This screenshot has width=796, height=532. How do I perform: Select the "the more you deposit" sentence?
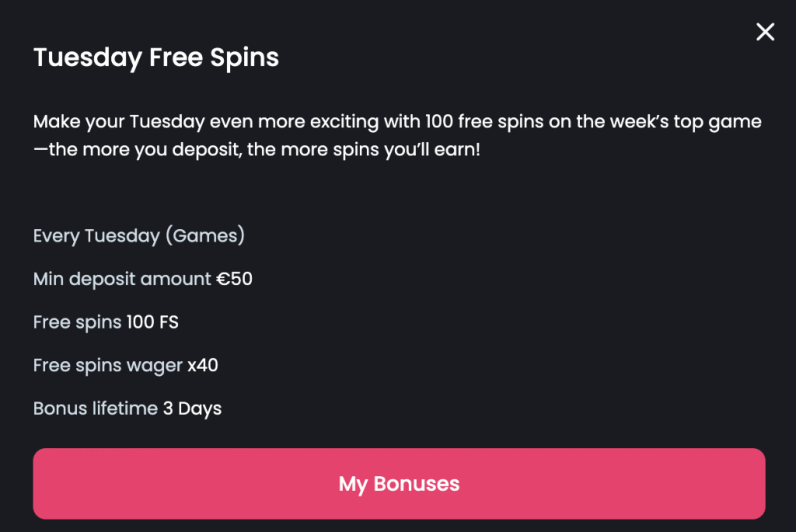coord(257,149)
